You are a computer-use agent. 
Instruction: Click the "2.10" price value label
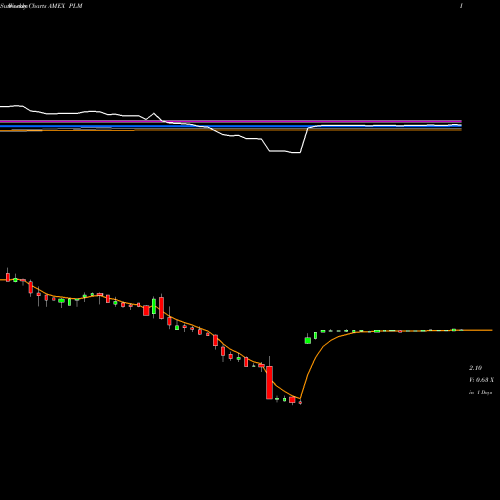475,368
